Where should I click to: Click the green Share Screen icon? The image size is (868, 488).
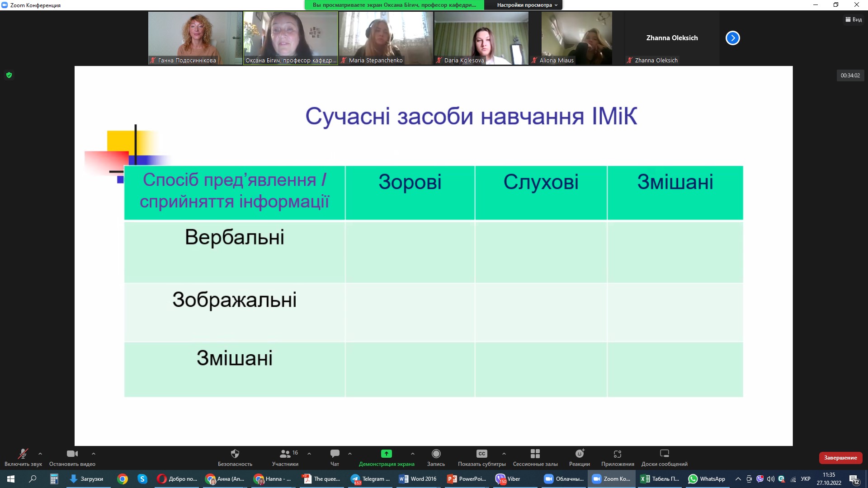tap(386, 454)
